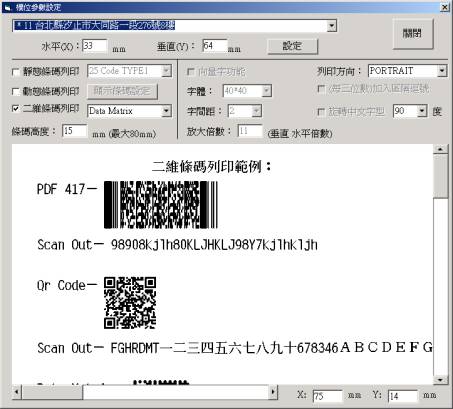Image resolution: width=453 pixels, height=409 pixels.
Task: Set the 垂直(Y) value field
Action: tap(214, 46)
